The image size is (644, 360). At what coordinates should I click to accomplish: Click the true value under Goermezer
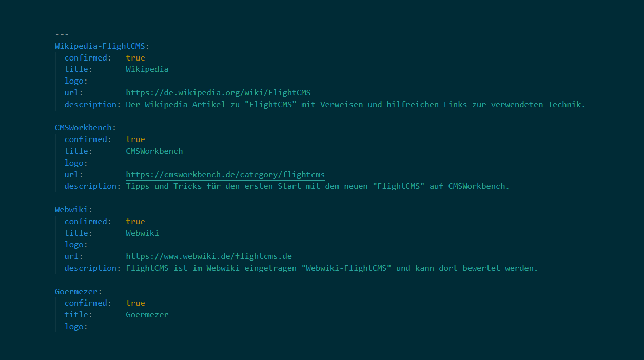[x=135, y=303]
